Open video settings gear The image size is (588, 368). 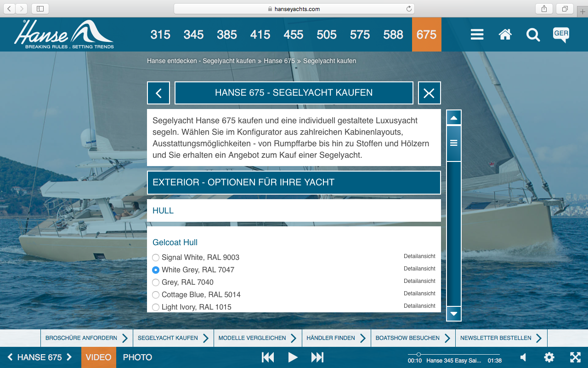point(549,357)
